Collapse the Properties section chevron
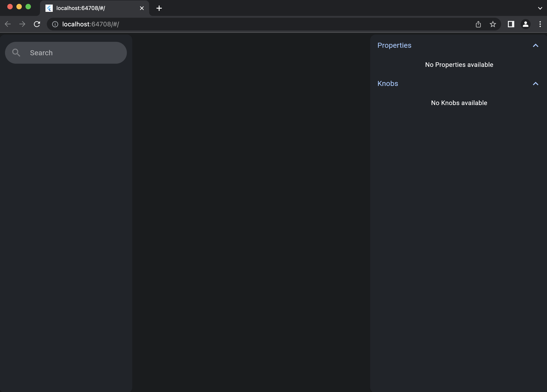The height and width of the screenshot is (392, 547). (x=535, y=45)
